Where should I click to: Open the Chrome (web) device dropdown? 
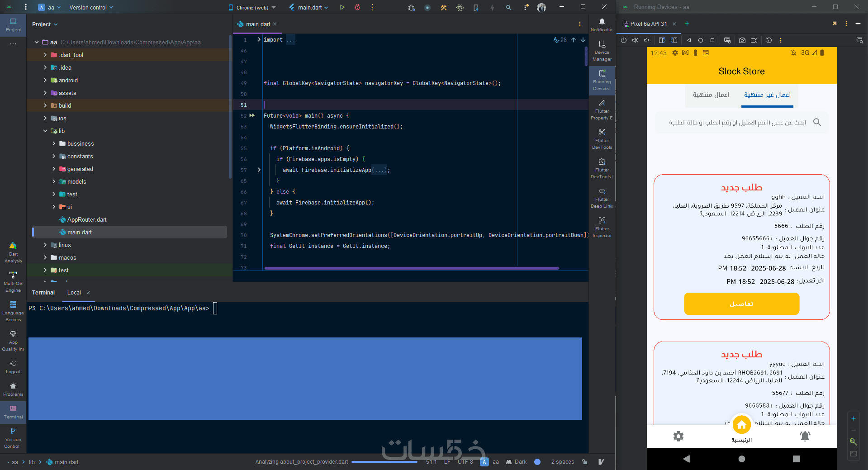click(252, 8)
